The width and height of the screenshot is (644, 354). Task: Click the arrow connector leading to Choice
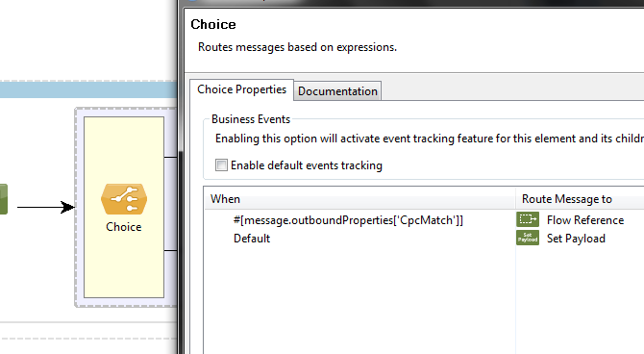click(46, 207)
